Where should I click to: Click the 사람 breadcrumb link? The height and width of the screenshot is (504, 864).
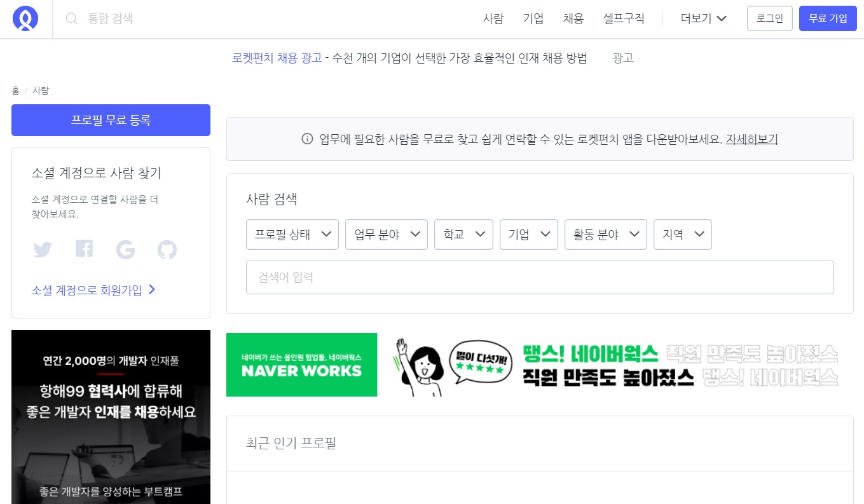point(41,91)
